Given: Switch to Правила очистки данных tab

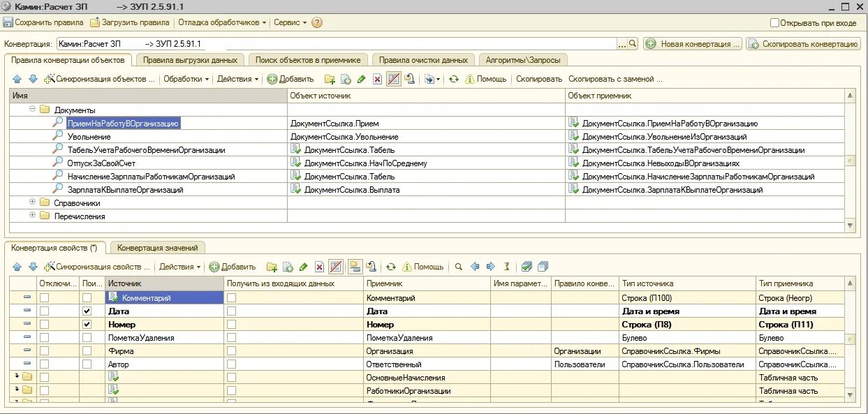Looking at the screenshot, I should point(423,60).
